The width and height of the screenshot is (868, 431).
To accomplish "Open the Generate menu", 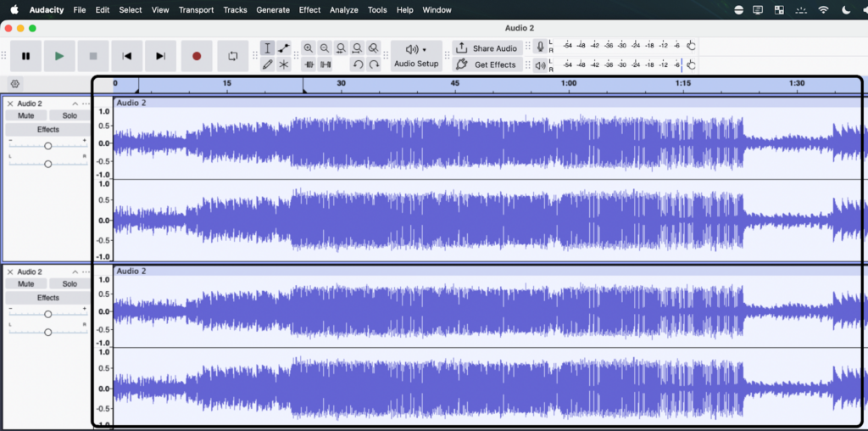I will tap(273, 10).
